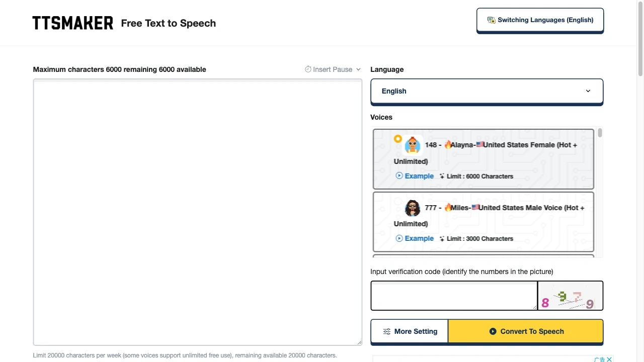Click the verification code input field

click(453, 296)
